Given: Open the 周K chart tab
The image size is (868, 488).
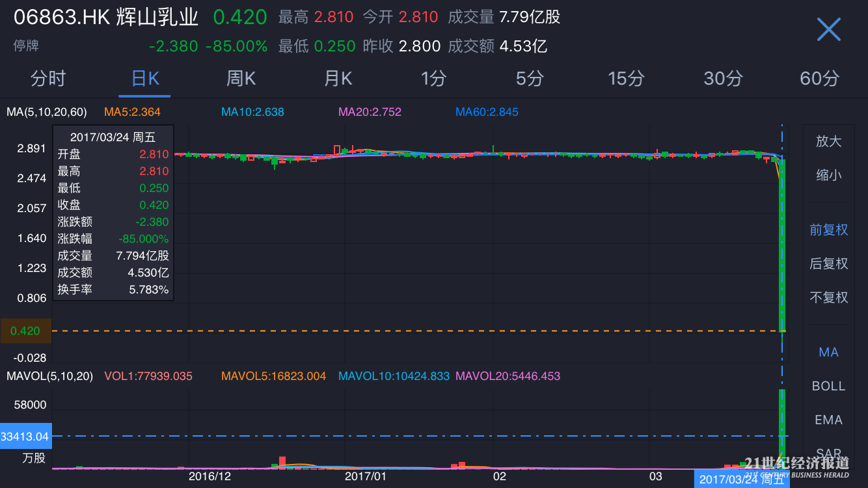Looking at the screenshot, I should pos(241,79).
